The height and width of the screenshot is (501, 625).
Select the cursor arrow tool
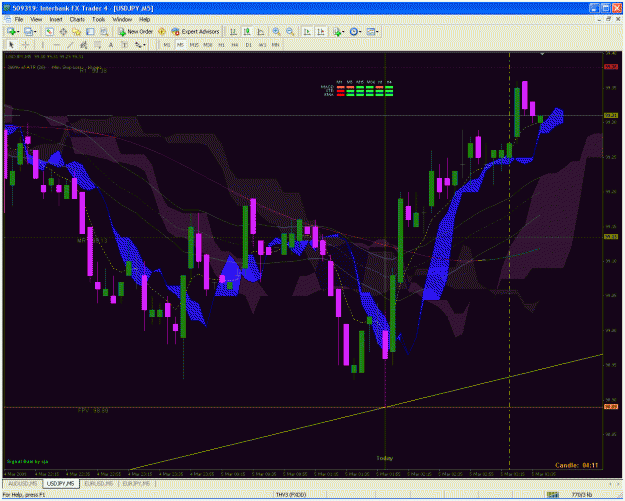11,45
